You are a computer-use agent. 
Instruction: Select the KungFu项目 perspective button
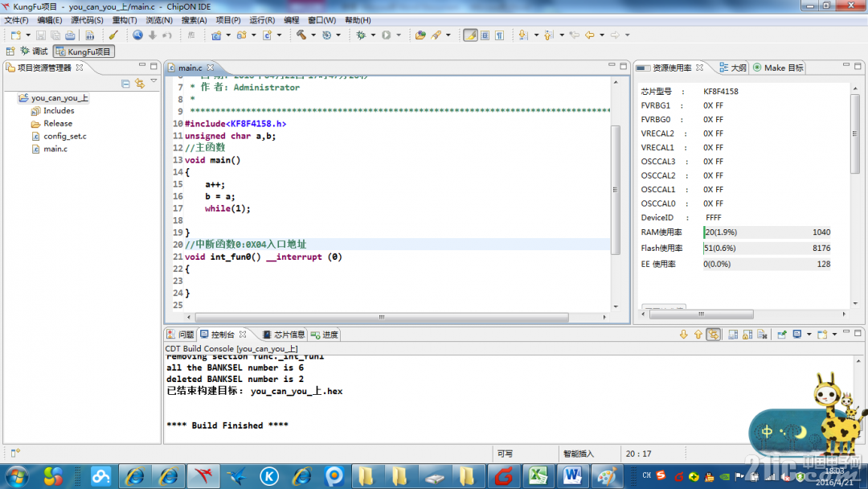click(84, 51)
